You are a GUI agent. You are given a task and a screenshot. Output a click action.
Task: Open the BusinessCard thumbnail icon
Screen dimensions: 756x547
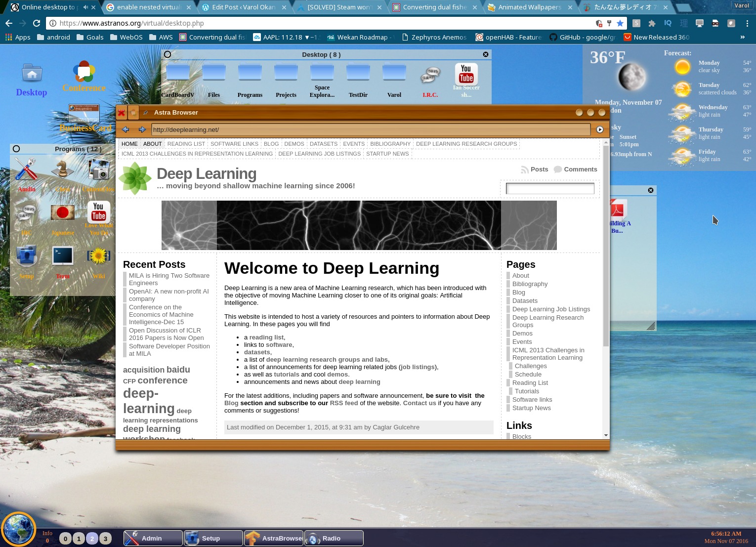(x=84, y=114)
